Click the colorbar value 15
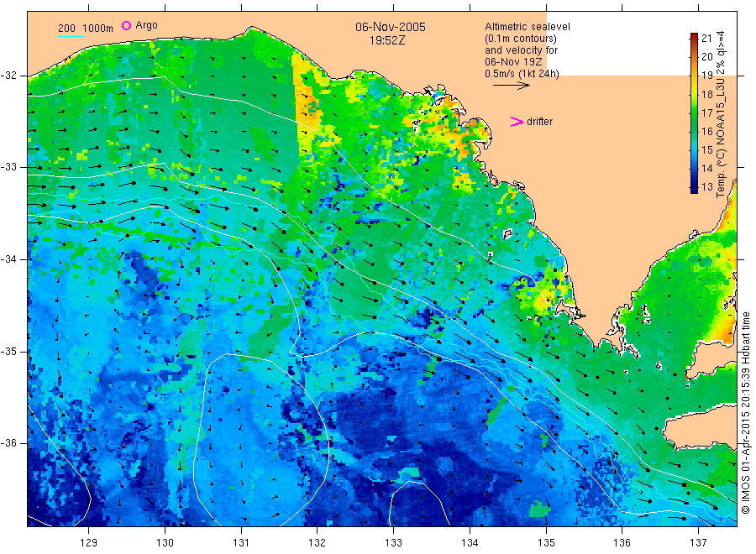This screenshot has height=554, width=756. [706, 149]
